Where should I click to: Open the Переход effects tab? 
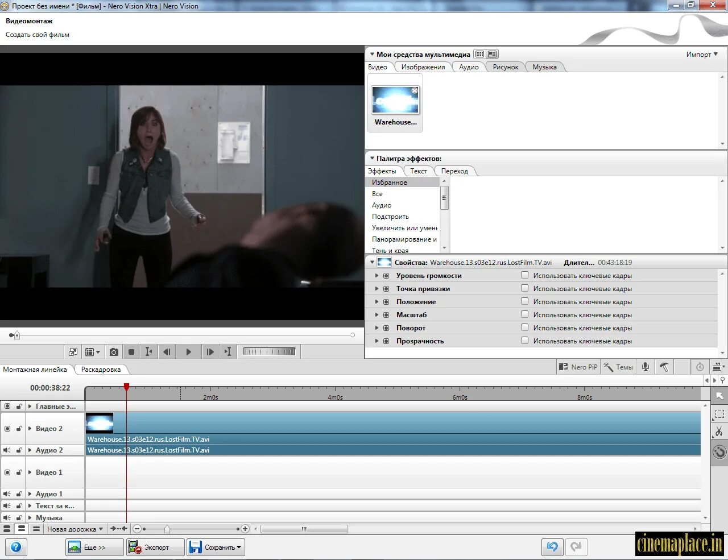tap(454, 171)
